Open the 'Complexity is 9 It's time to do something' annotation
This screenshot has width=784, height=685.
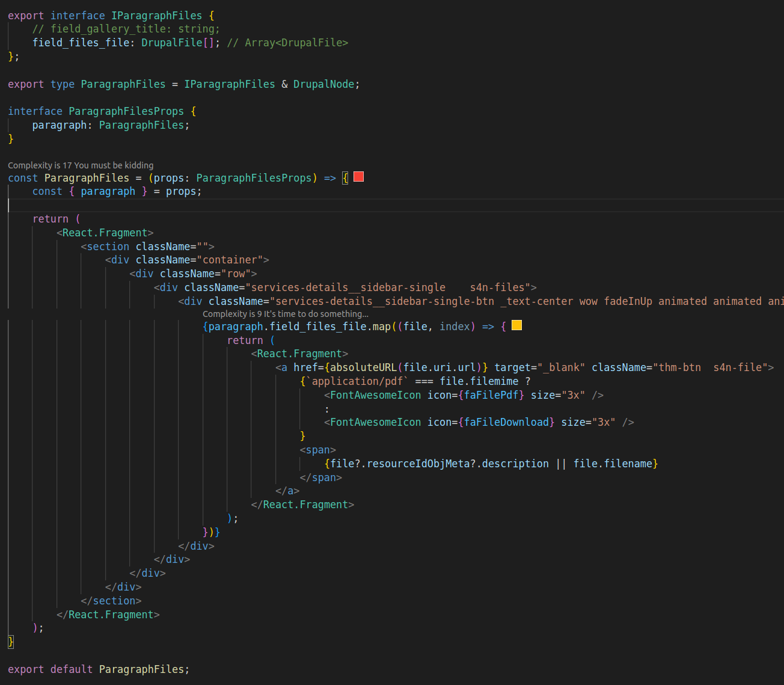coord(286,313)
